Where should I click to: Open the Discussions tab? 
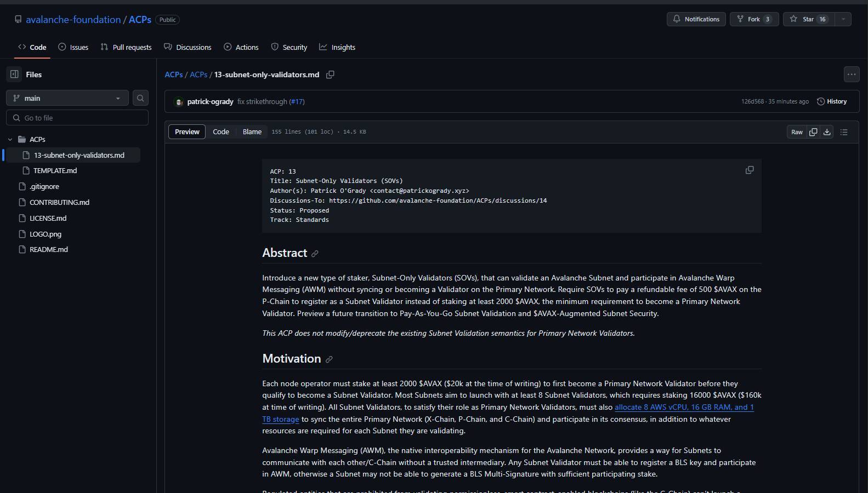[x=188, y=47]
